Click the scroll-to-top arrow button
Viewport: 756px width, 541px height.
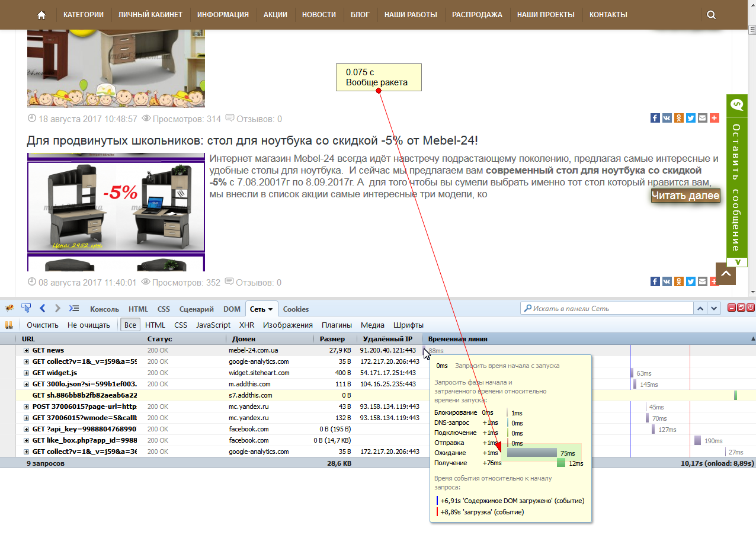pos(726,274)
